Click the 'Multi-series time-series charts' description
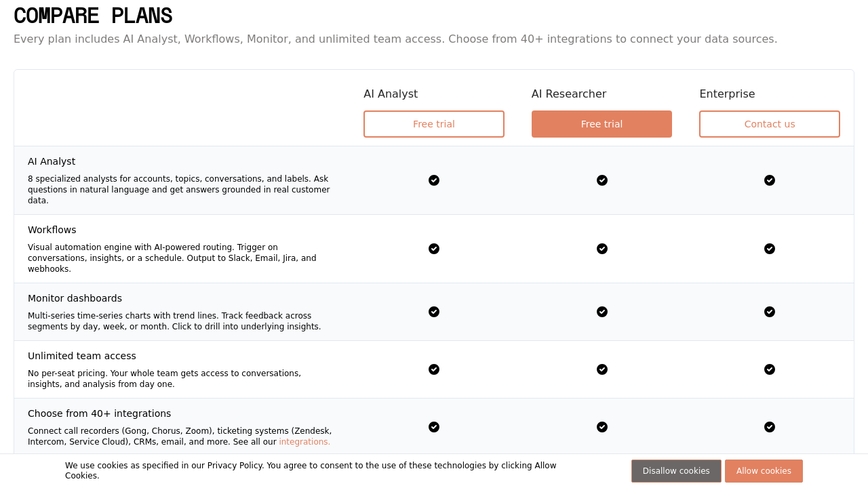 174,321
